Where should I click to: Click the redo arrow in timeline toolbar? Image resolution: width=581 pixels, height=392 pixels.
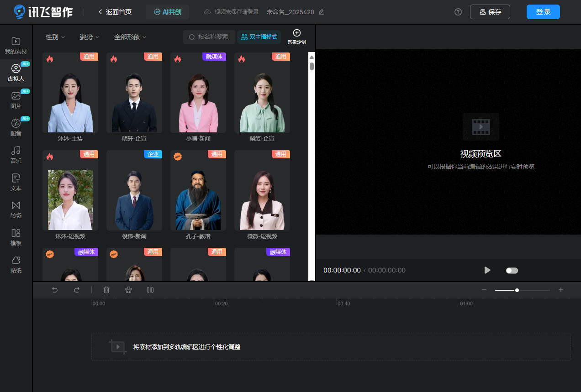77,290
